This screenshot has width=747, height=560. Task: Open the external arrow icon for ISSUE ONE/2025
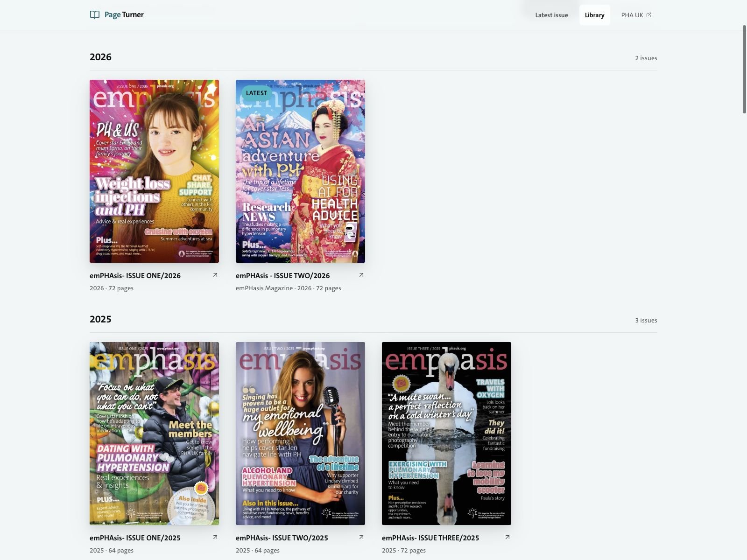pyautogui.click(x=215, y=537)
